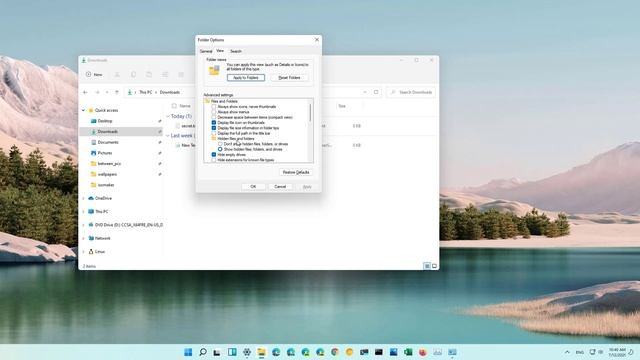
Task: Switch to the View tab in Folder Options
Action: coord(220,51)
